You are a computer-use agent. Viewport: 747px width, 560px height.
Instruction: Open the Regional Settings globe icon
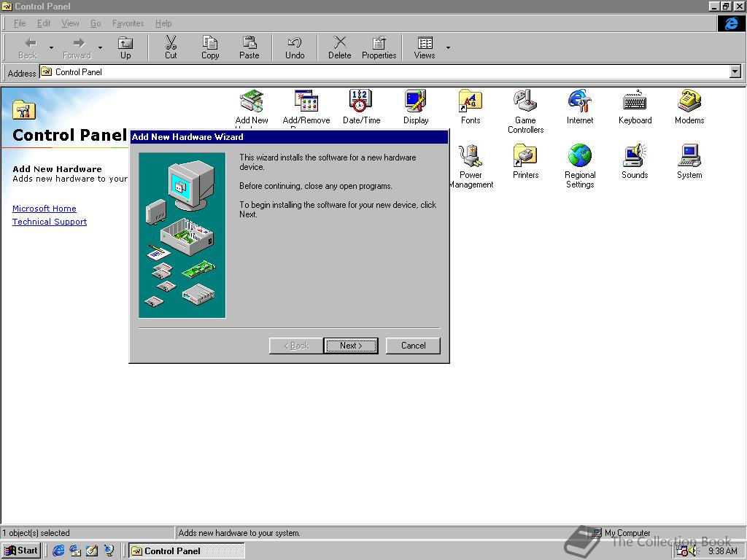pyautogui.click(x=580, y=156)
